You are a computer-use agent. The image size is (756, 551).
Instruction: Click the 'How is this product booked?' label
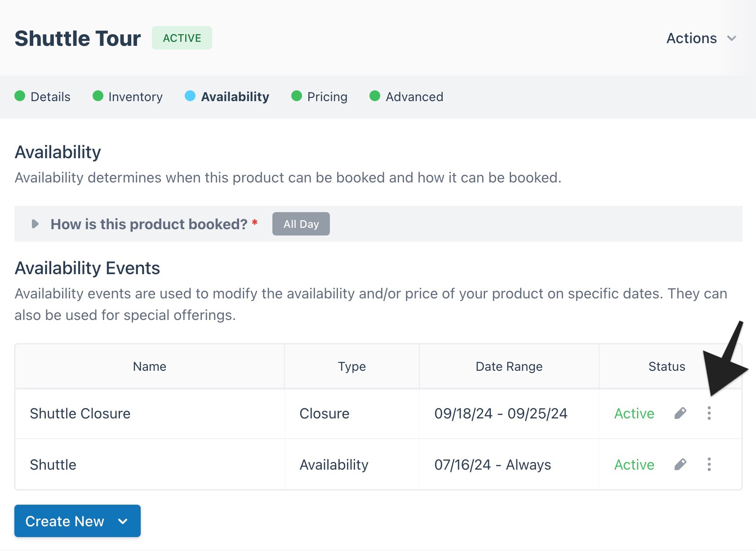(x=149, y=224)
